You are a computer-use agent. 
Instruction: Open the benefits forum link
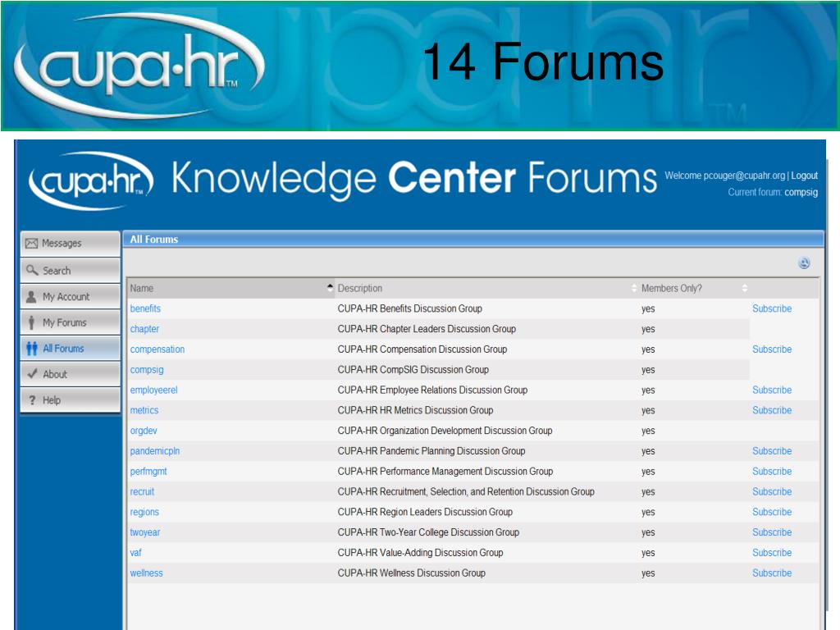tap(145, 308)
